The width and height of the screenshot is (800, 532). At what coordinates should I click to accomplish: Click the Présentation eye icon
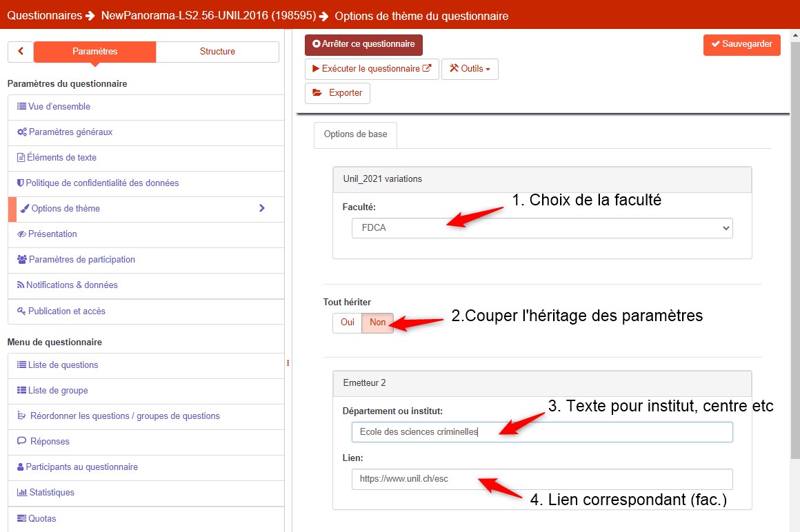click(x=21, y=234)
